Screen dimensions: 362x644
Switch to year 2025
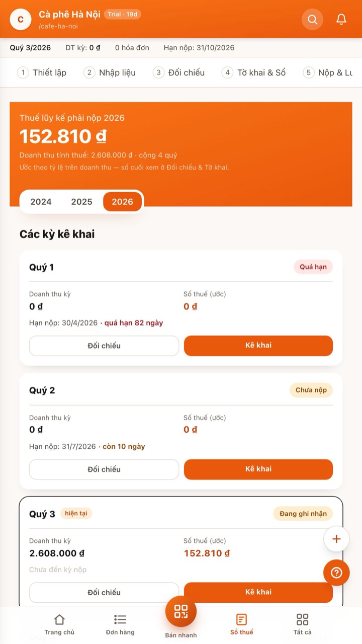(81, 202)
